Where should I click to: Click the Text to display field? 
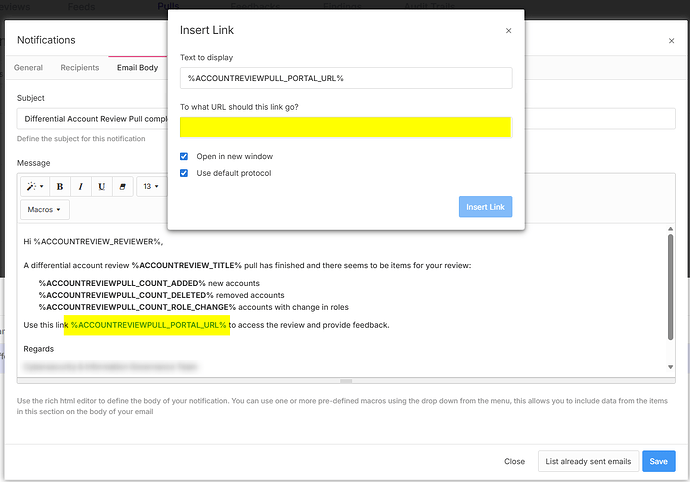[x=346, y=78]
